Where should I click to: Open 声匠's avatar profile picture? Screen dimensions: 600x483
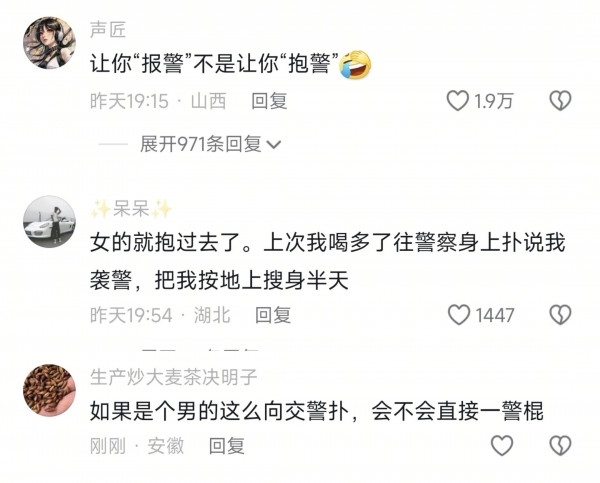tap(49, 42)
